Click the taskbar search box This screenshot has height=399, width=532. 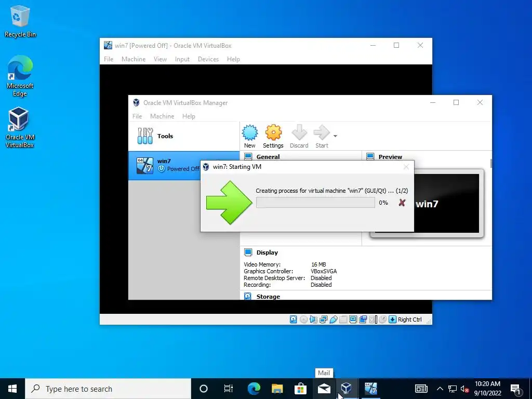108,389
